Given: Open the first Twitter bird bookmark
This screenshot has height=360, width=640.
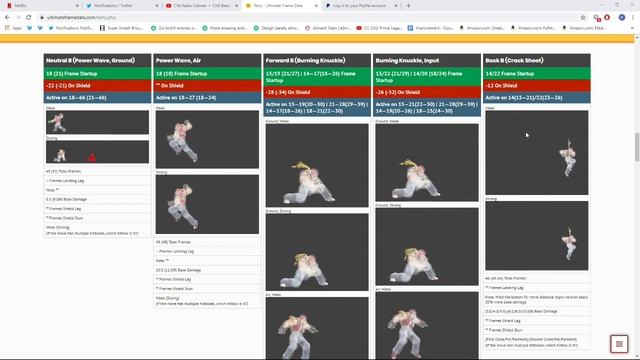Looking at the screenshot, I should [29, 28].
